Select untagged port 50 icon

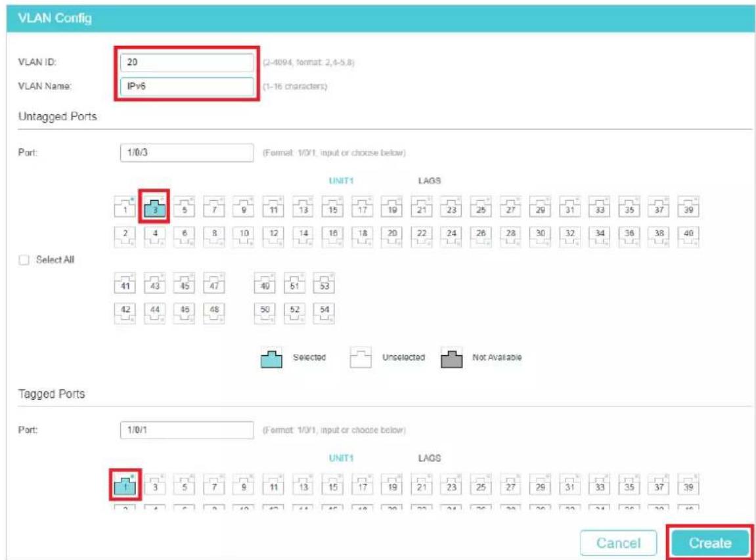pos(265,312)
